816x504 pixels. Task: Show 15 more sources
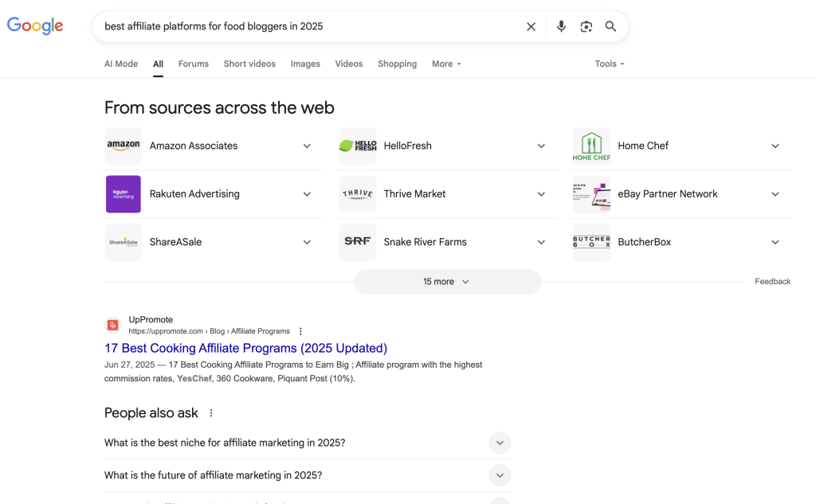click(x=446, y=282)
